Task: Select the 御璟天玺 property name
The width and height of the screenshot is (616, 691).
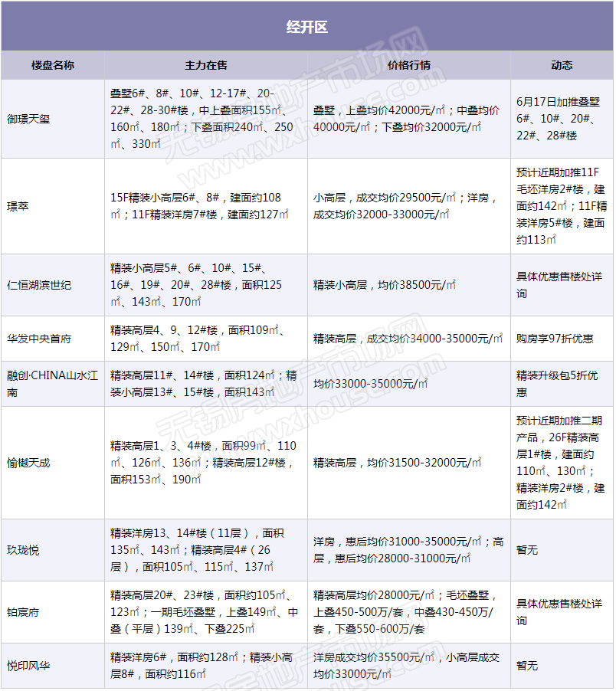Action: click(28, 119)
